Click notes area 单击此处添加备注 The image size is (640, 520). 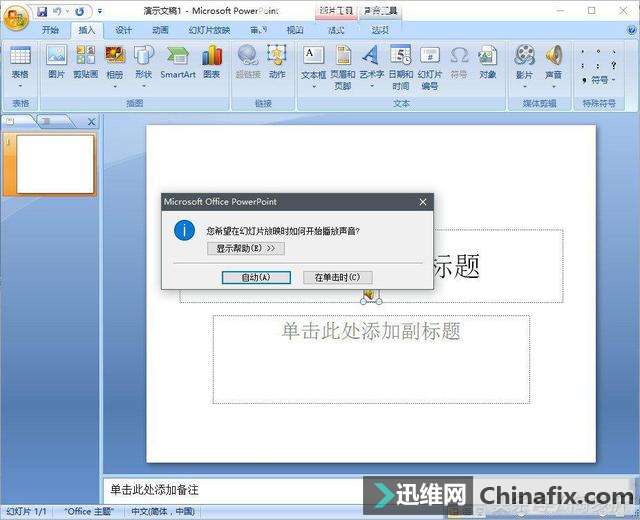pos(154,490)
